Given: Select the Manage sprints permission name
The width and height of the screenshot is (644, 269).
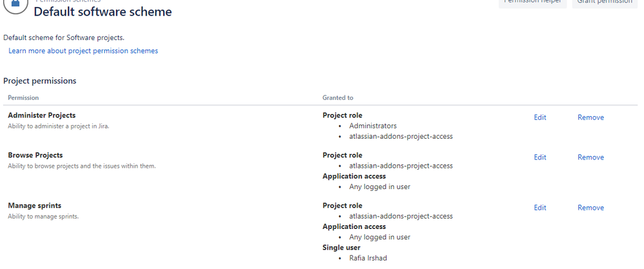Looking at the screenshot, I should click(x=35, y=206).
